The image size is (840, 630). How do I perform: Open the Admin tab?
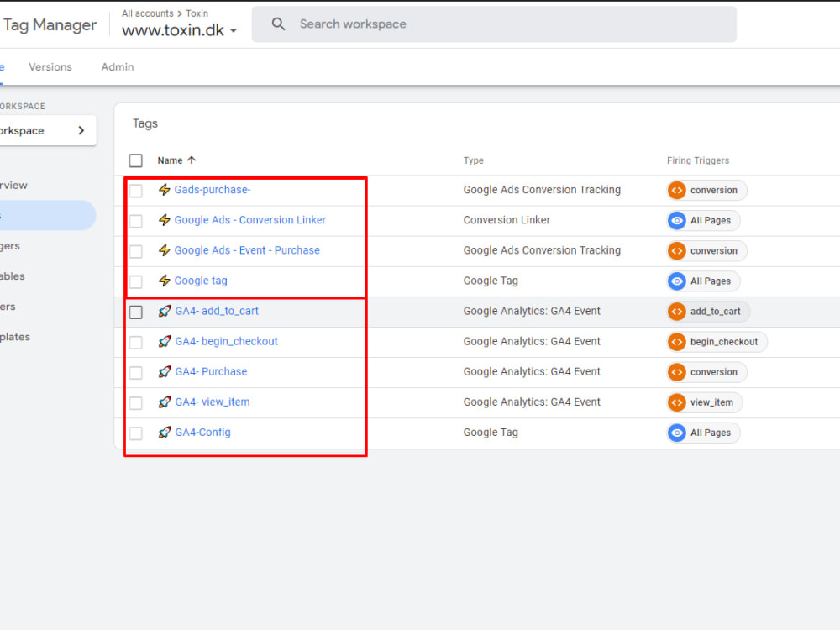[x=117, y=66]
